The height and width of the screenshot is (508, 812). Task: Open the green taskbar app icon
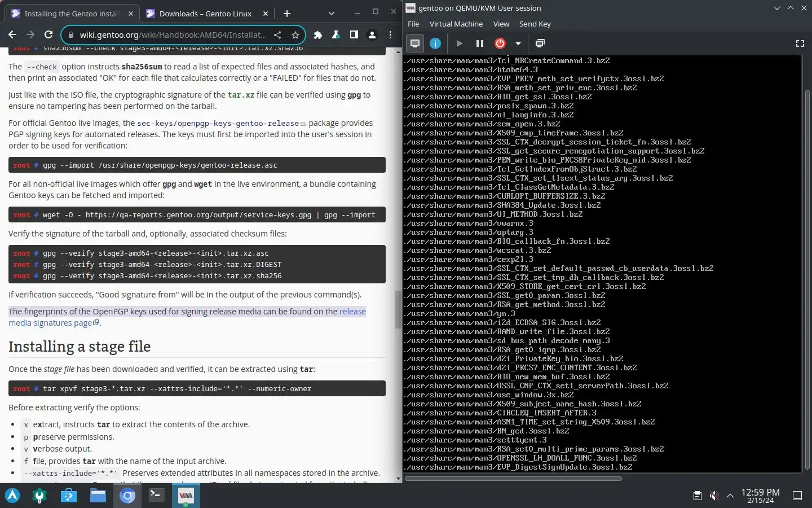39,496
